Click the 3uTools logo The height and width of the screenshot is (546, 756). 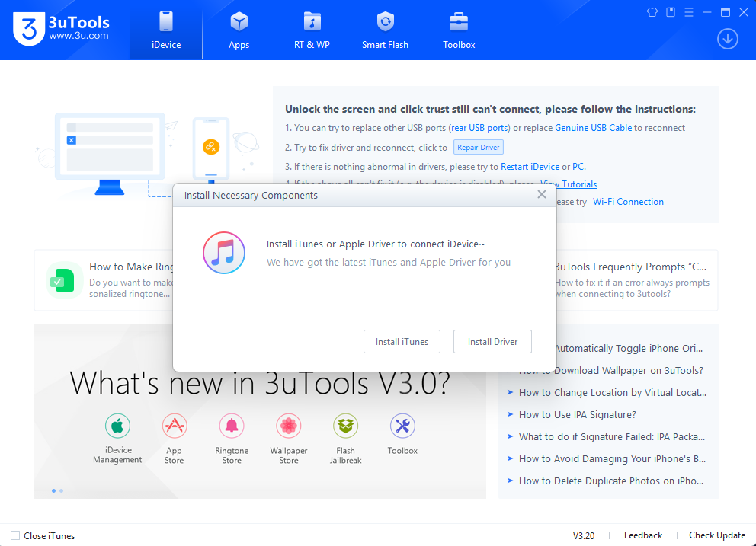tap(61, 29)
